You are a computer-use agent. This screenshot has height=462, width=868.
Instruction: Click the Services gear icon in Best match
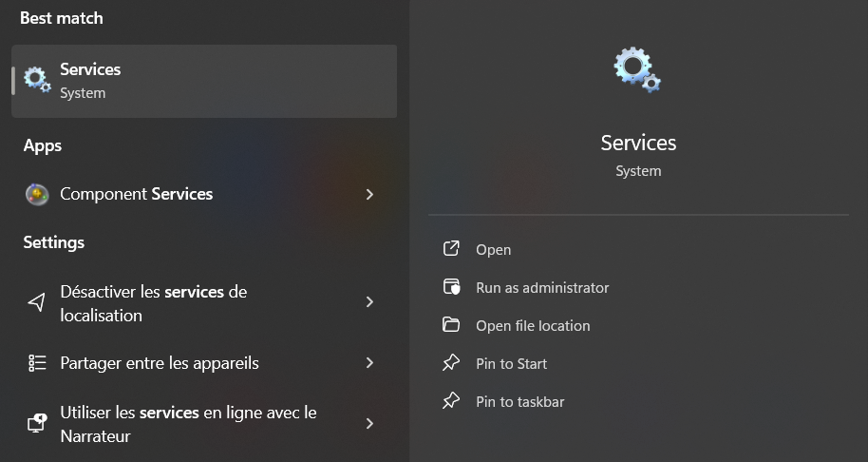click(37, 81)
